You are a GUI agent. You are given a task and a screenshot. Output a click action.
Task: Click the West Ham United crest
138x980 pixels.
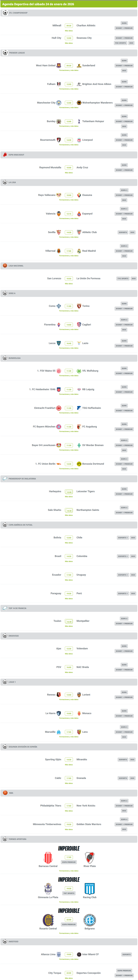point(59,65)
